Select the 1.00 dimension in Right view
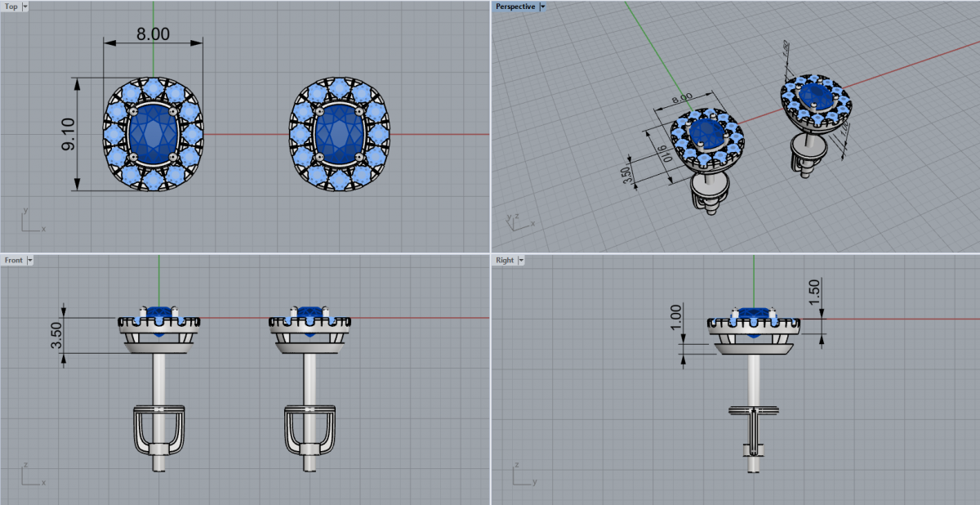 click(675, 319)
